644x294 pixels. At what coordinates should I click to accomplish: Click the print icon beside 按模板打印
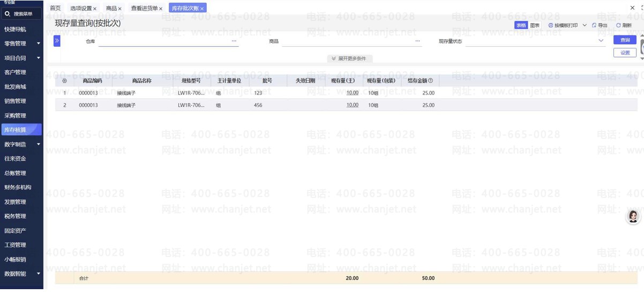(x=550, y=26)
